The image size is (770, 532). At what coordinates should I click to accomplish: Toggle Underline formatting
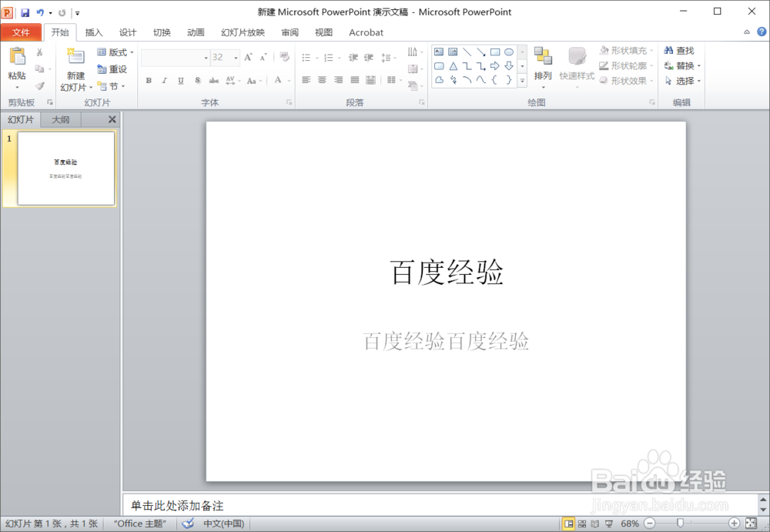pyautogui.click(x=181, y=81)
